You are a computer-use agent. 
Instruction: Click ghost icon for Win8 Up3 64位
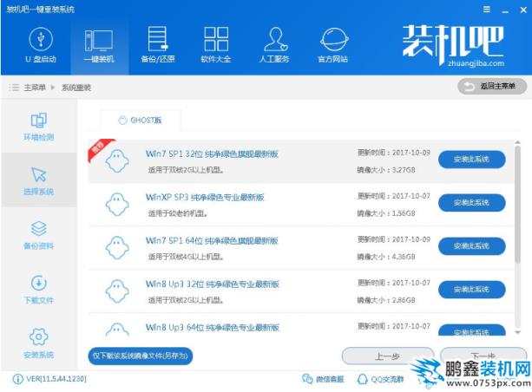[x=117, y=330]
